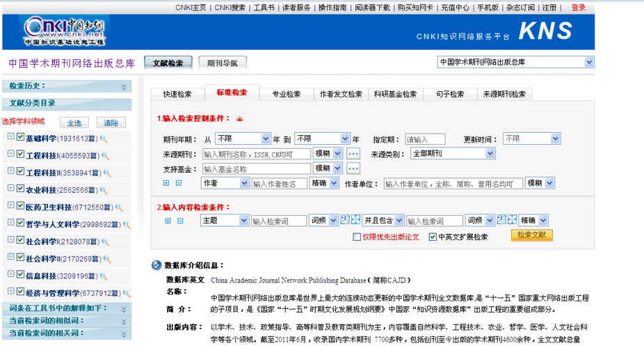The image size is (644, 348).
Task: Open the end year 到 dropdown
Action: pos(322,139)
